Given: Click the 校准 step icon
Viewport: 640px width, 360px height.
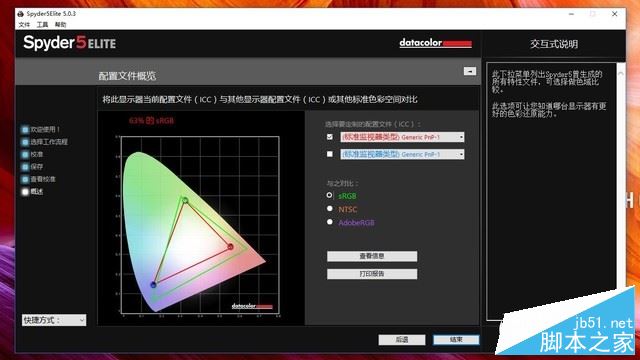Looking at the screenshot, I should point(25,154).
